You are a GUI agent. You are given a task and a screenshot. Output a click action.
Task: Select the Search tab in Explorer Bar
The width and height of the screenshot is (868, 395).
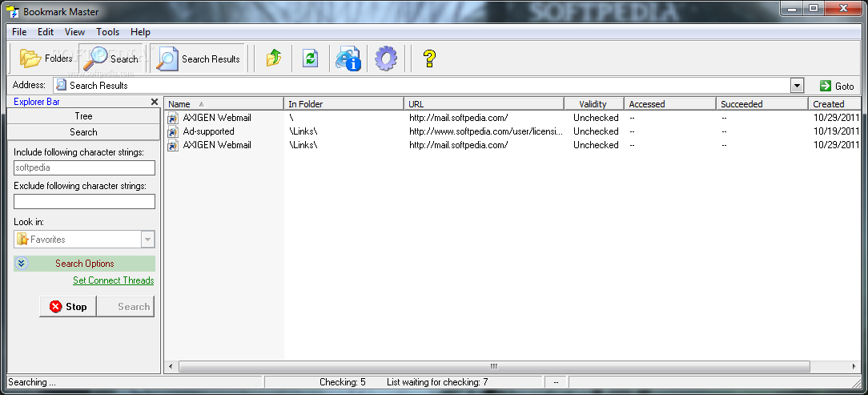(x=83, y=132)
